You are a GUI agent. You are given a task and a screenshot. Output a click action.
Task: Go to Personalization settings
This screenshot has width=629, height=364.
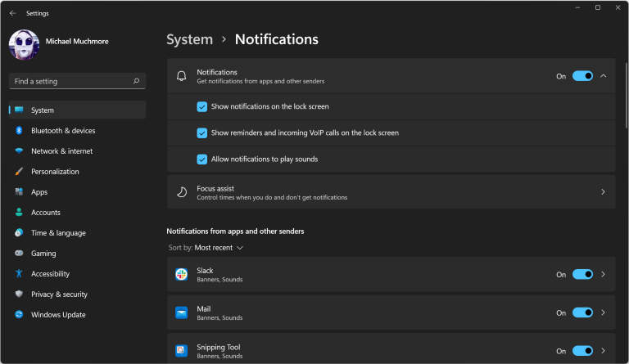pyautogui.click(x=77, y=172)
